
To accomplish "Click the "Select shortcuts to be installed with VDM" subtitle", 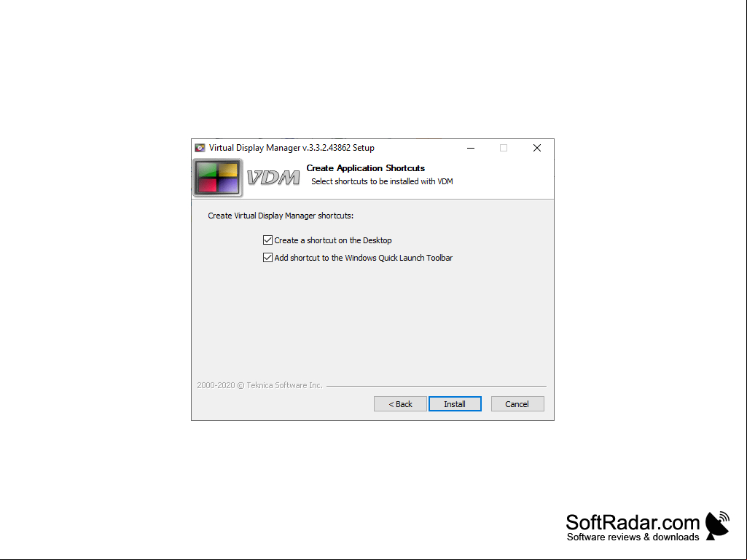I will pyautogui.click(x=382, y=181).
